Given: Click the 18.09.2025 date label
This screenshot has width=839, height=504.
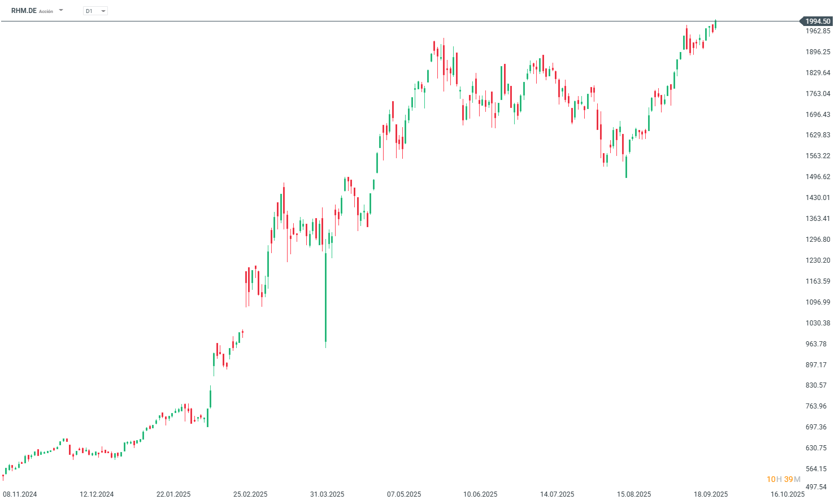Looking at the screenshot, I should 711,494.
